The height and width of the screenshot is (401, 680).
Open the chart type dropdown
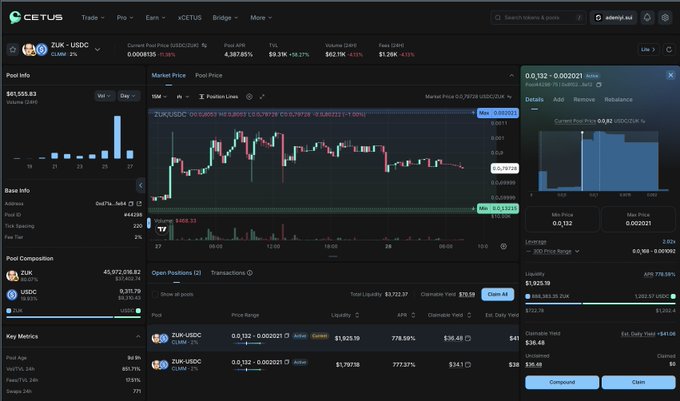(183, 97)
